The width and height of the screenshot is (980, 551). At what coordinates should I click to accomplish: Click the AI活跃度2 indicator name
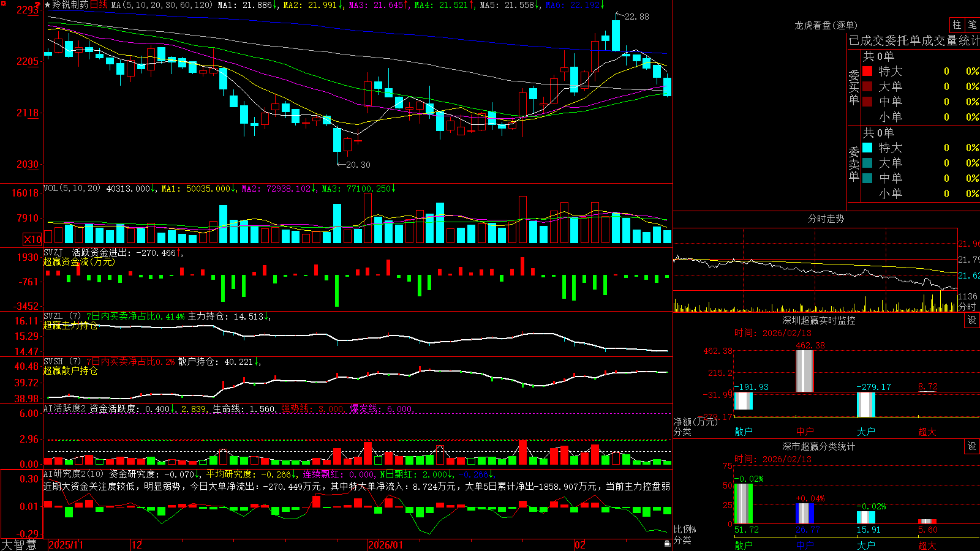[x=64, y=408]
